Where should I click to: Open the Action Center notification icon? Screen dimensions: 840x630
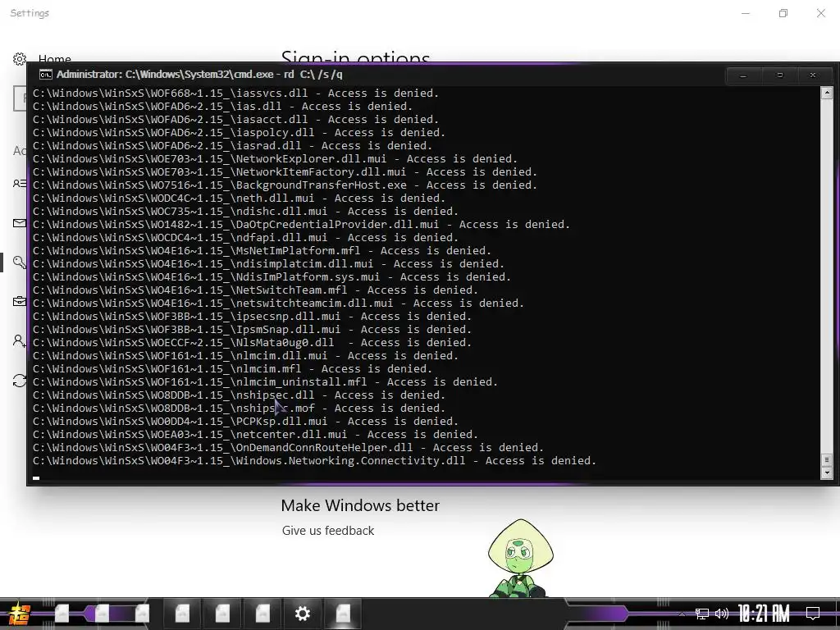[813, 614]
